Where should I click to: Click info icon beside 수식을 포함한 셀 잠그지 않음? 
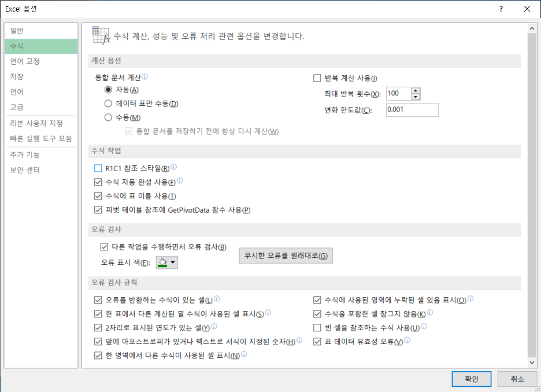(x=429, y=312)
